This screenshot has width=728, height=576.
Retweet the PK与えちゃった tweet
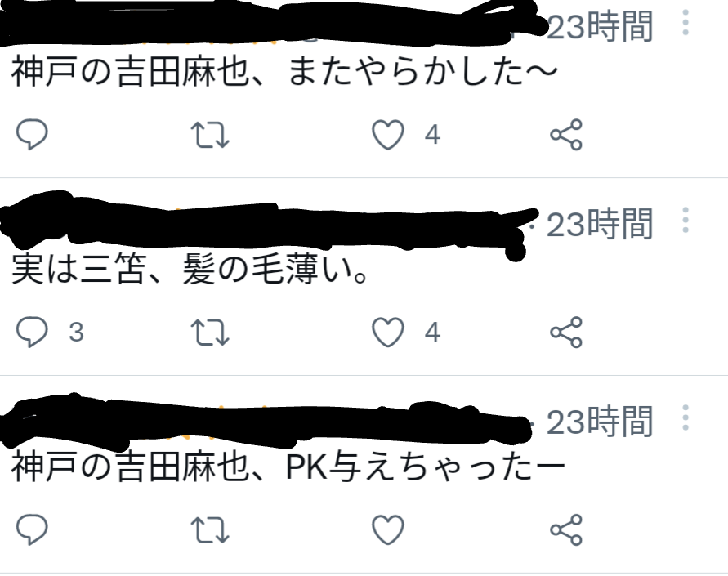point(210,529)
